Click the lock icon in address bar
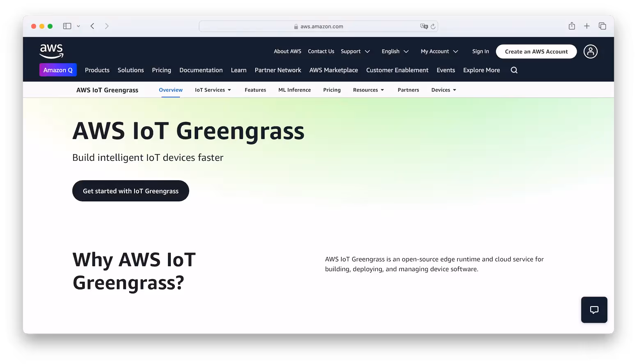This screenshot has width=637, height=364. (296, 27)
